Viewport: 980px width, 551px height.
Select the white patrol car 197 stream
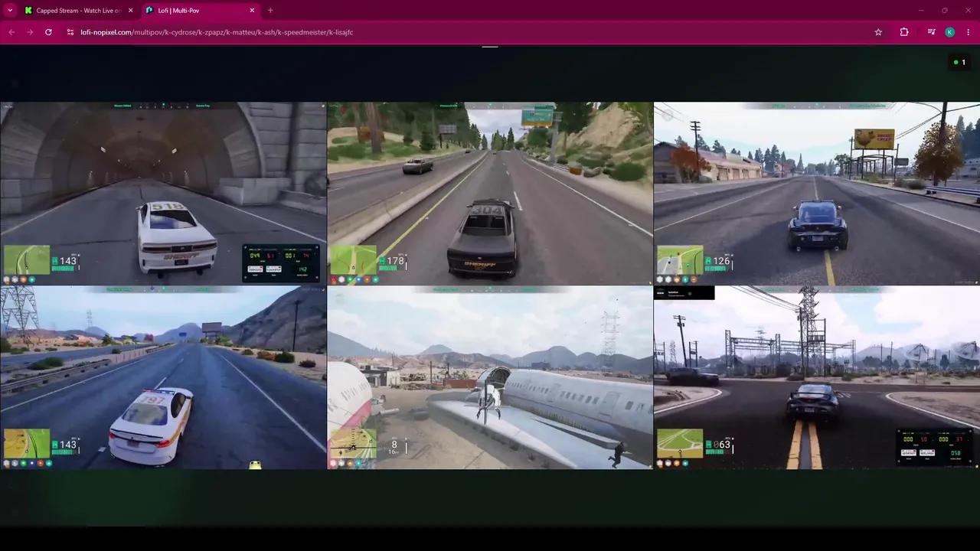point(163,377)
